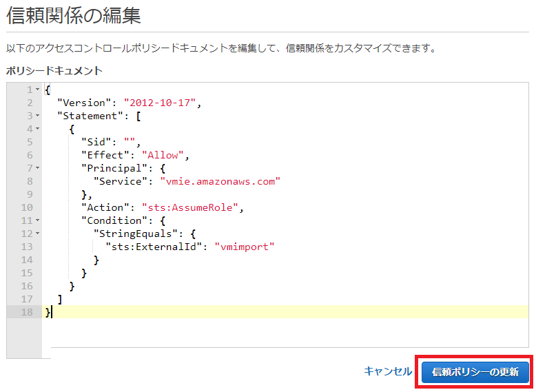This screenshot has height=392, width=536.
Task: Click the "StringEquals" key text
Action: click(x=135, y=234)
